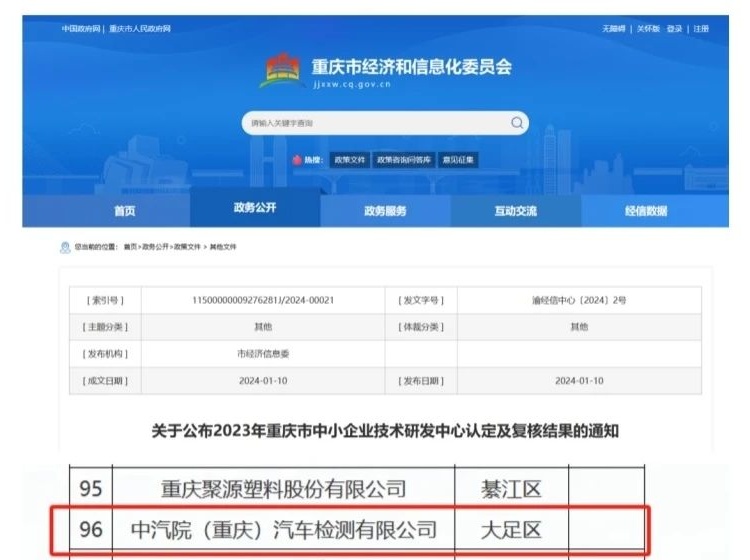Screen dimensions: 750x560
Task: Click the row number 96 cell
Action: pyautogui.click(x=91, y=530)
